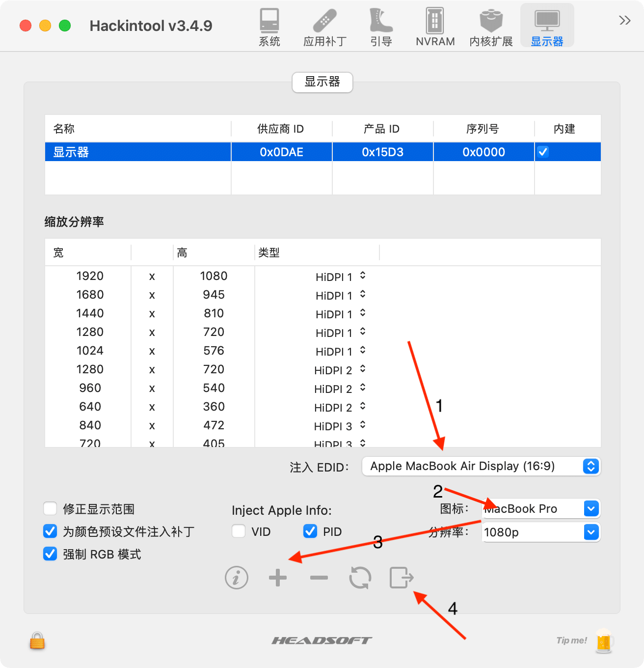Click the 产品 ID column header
This screenshot has width=644, height=668.
pyautogui.click(x=383, y=129)
